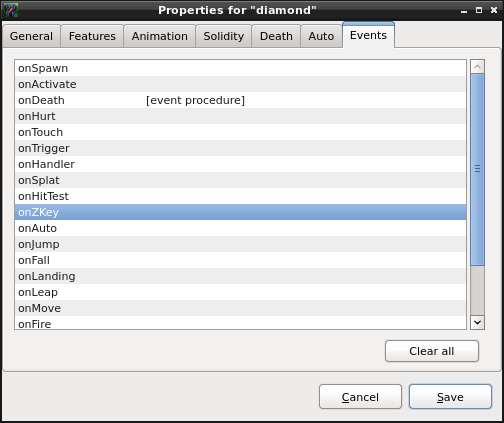504x423 pixels.
Task: Maximize the Properties window
Action: click(x=479, y=10)
